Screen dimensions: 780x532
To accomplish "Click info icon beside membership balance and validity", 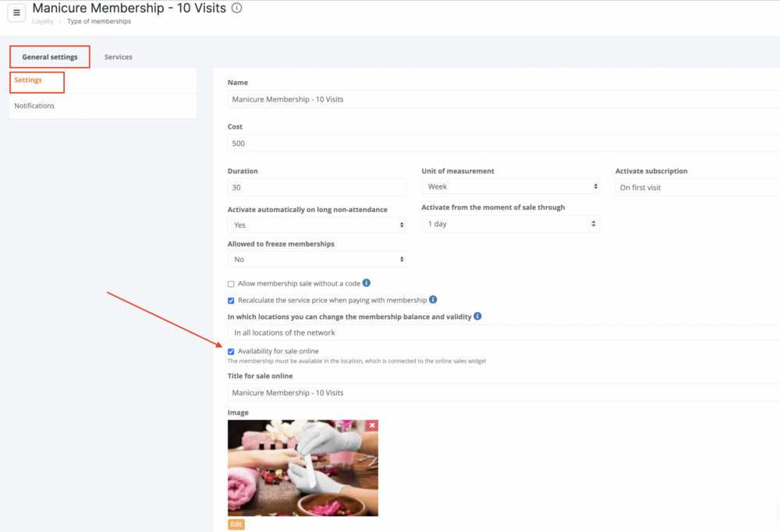I will pos(477,316).
